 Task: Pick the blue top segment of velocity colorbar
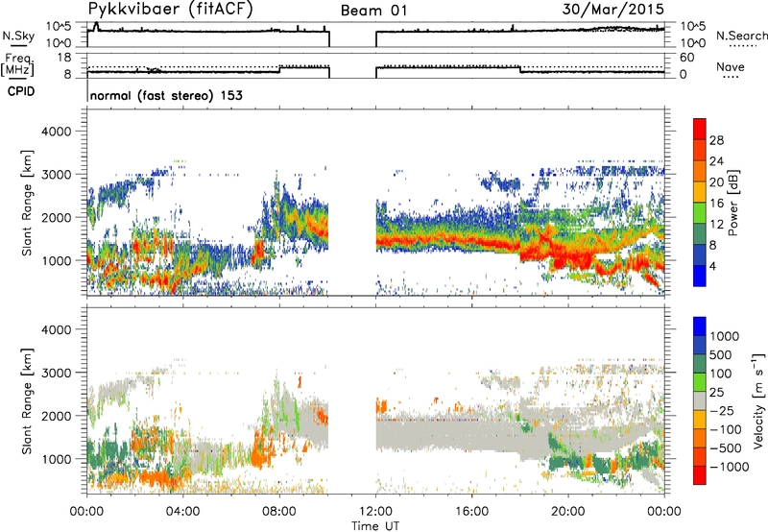pyautogui.click(x=700, y=326)
